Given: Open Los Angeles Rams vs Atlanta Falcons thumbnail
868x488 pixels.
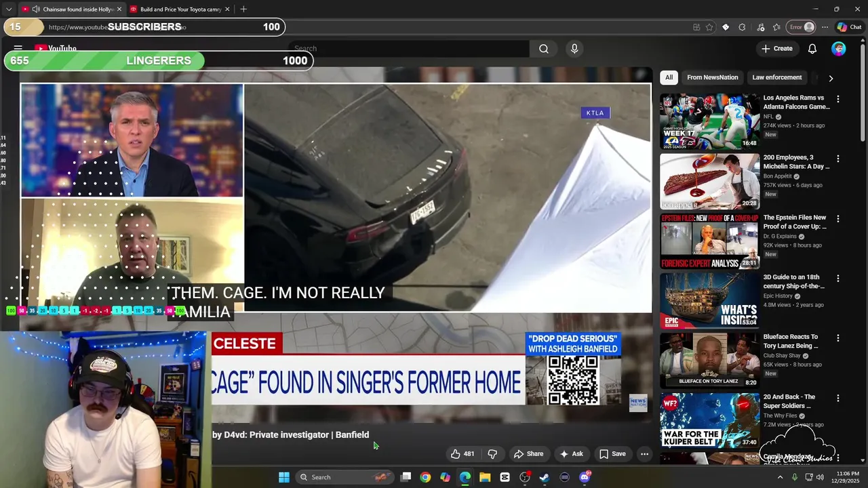Looking at the screenshot, I should 710,121.
